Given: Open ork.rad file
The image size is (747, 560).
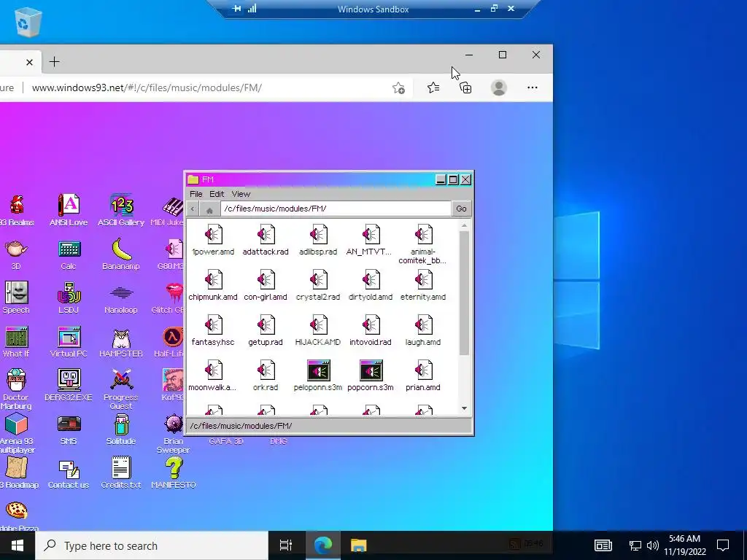Looking at the screenshot, I should 266,376.
